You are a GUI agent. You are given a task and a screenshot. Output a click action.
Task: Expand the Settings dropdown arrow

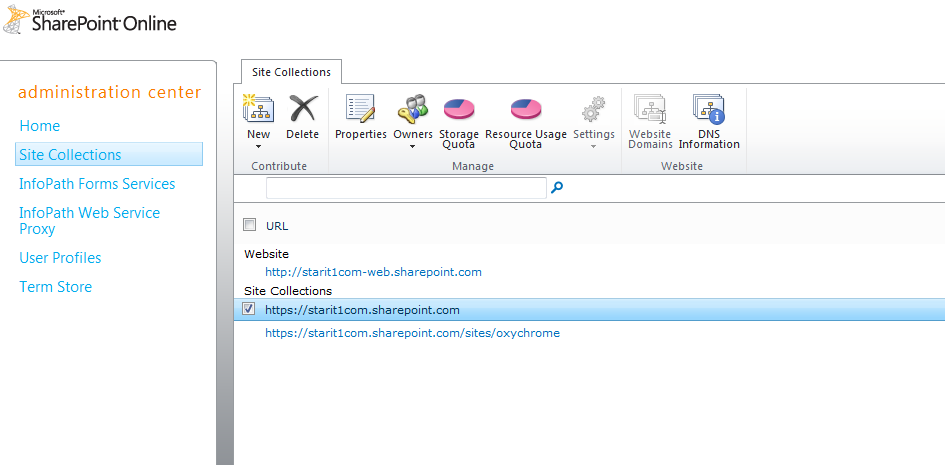point(594,146)
